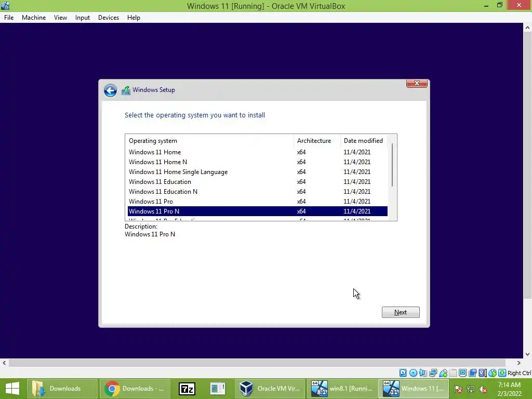
Task: Click x64 in the Windows 11 Home row
Action: (x=301, y=152)
